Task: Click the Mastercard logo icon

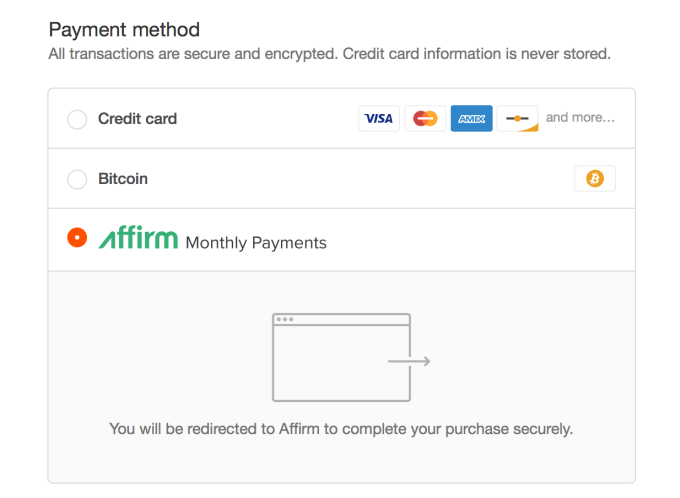Action: click(425, 118)
